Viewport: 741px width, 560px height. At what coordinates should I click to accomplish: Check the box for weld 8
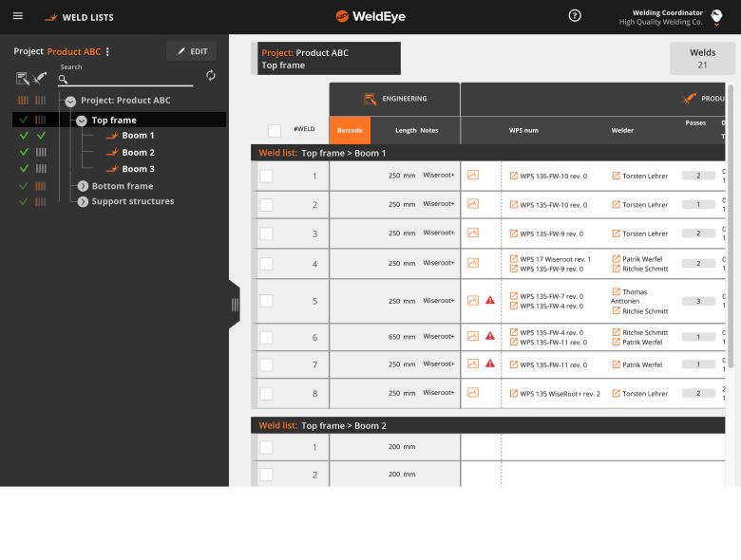pos(266,394)
